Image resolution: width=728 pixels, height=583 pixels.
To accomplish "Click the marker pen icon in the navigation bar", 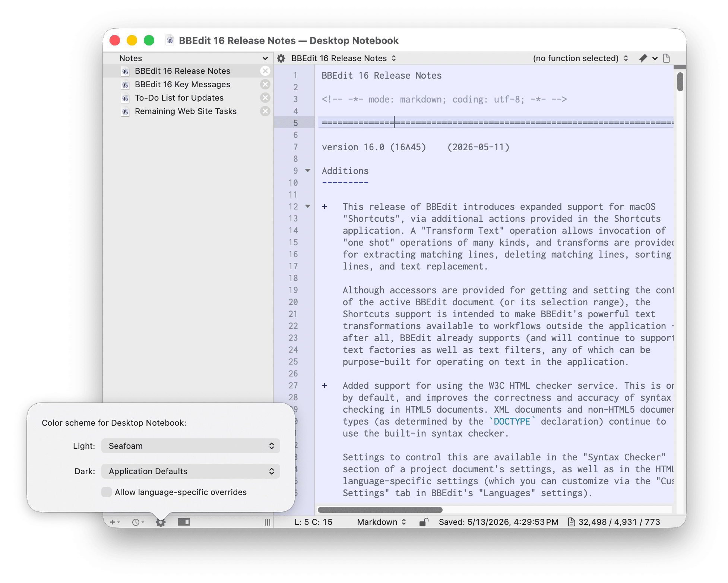I will pos(643,58).
